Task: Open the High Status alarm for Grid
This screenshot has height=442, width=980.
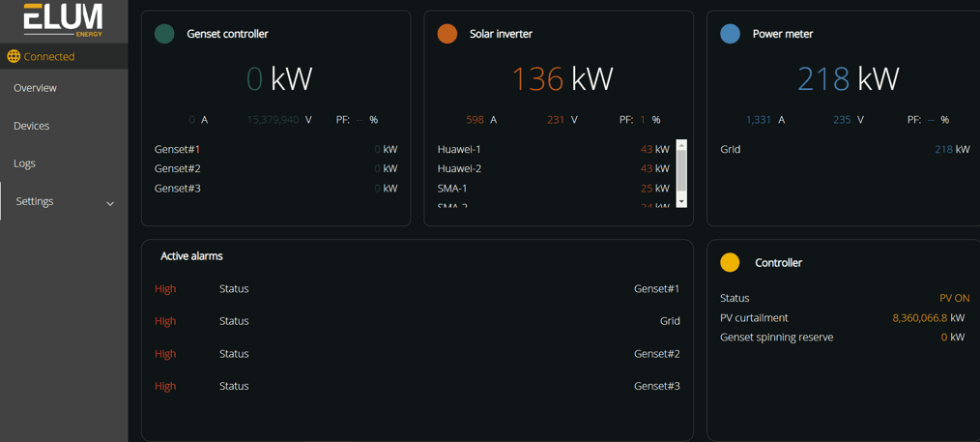Action: (418, 321)
